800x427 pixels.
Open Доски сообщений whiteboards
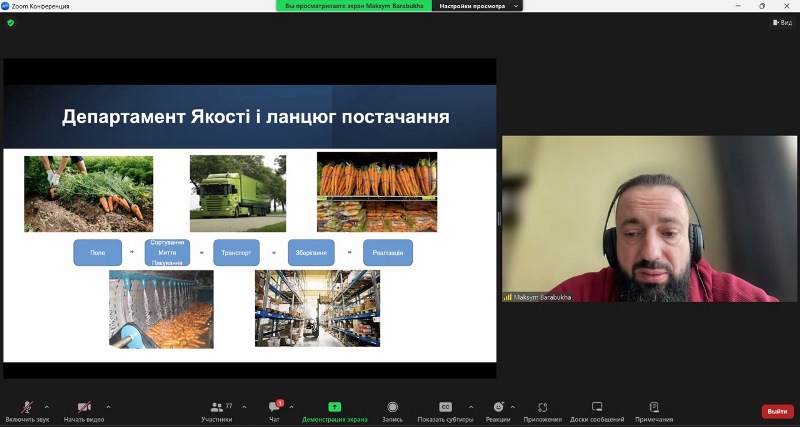point(597,408)
